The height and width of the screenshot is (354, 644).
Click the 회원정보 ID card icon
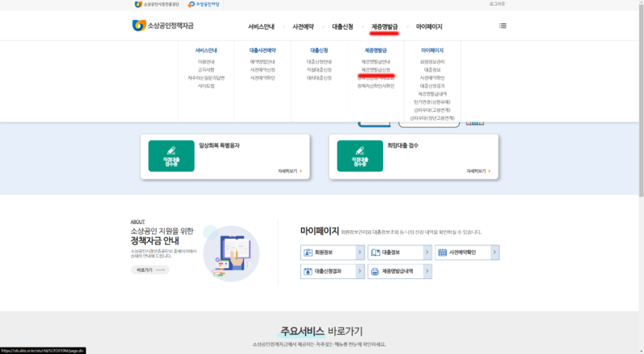(x=308, y=252)
